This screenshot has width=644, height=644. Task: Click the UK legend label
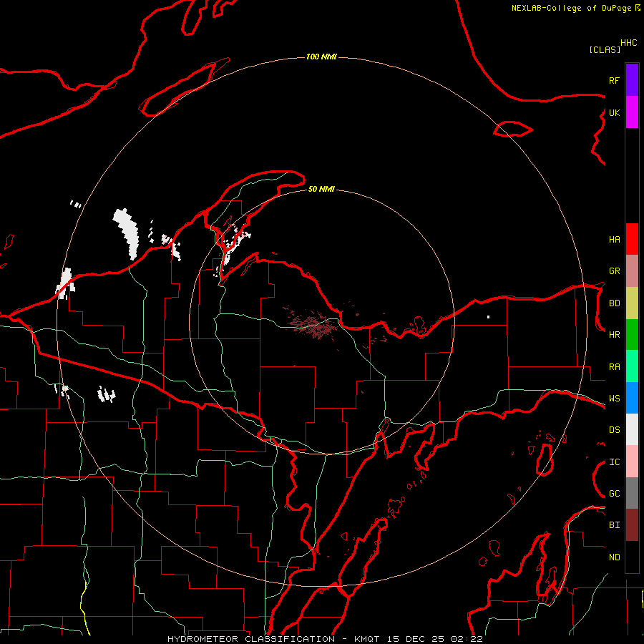615,112
